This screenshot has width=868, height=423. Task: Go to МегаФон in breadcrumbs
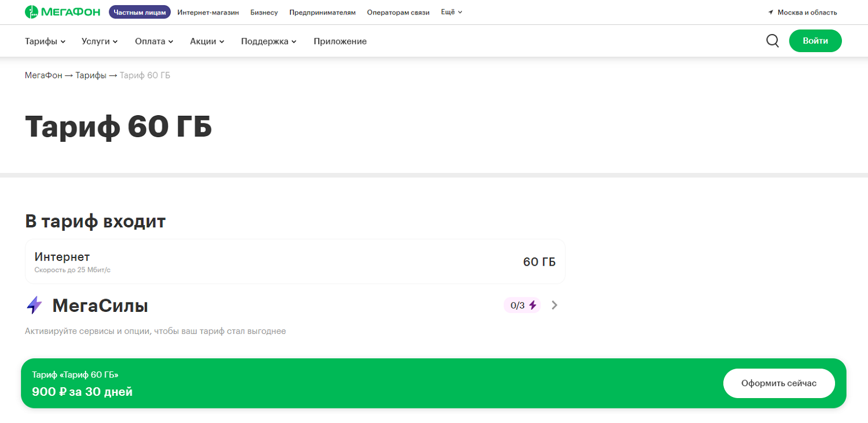point(43,76)
